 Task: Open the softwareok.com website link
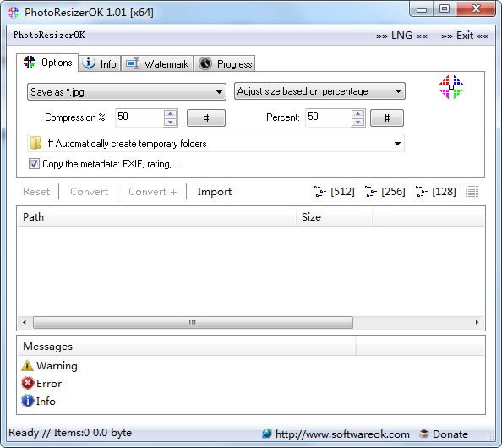pos(342,434)
